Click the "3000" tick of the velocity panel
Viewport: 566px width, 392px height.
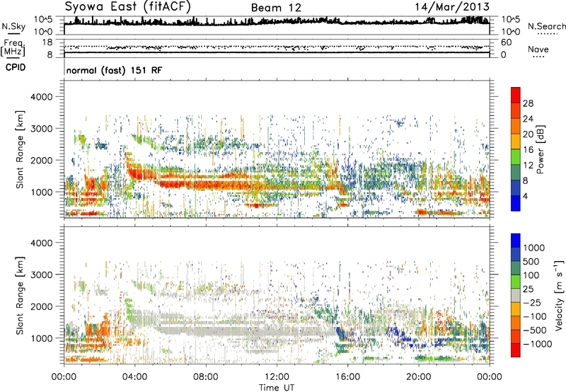point(41,275)
